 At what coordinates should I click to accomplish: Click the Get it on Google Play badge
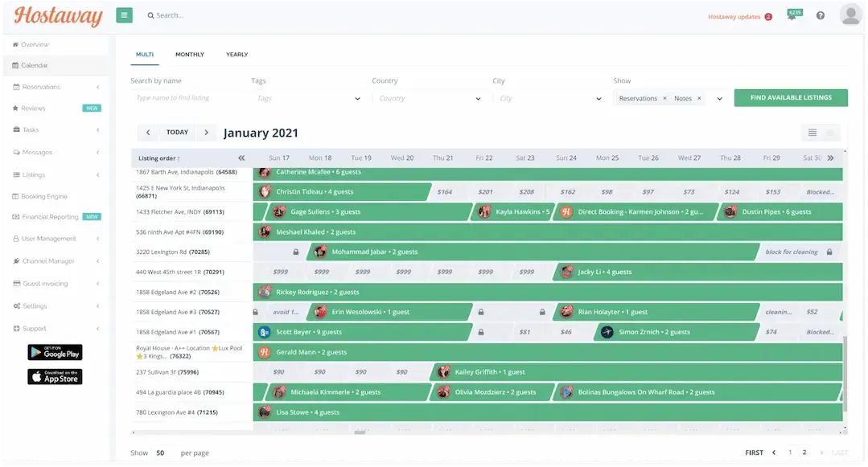55,352
